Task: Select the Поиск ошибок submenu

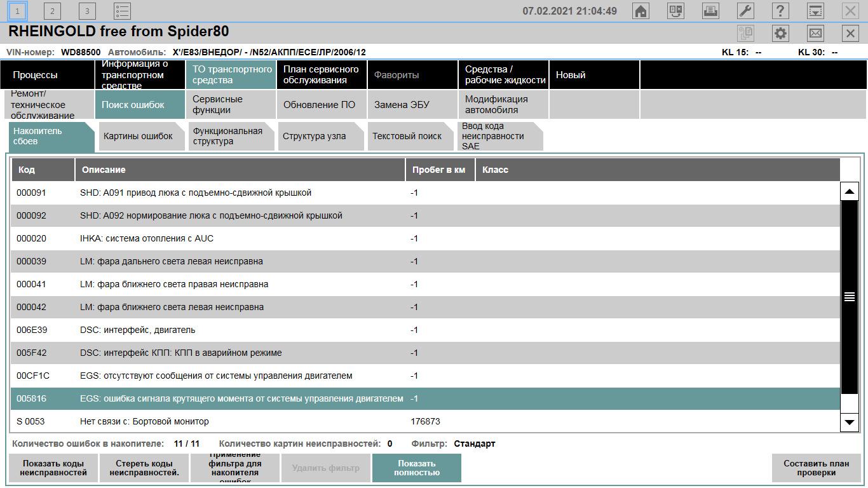Action: pos(140,105)
